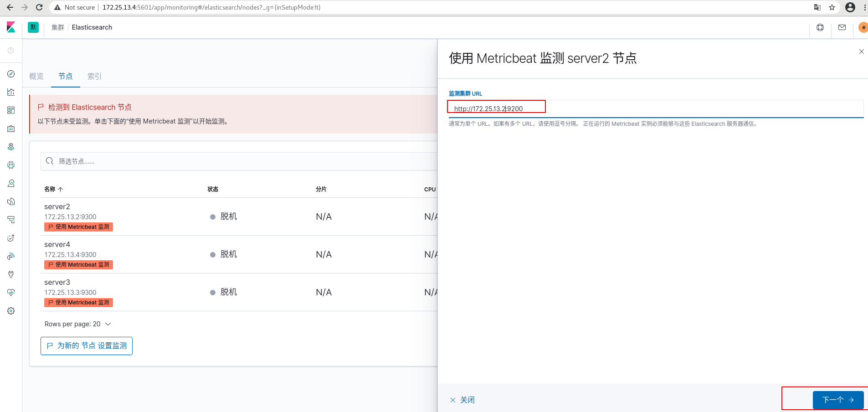Open the browser profile icon
This screenshot has height=412, width=868.
point(850,7)
